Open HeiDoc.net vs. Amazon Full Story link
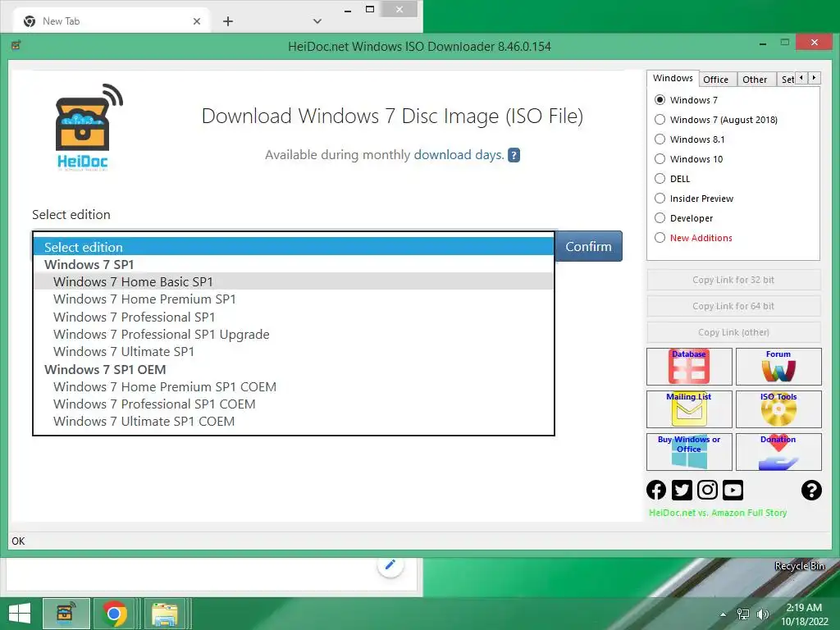 [x=718, y=513]
